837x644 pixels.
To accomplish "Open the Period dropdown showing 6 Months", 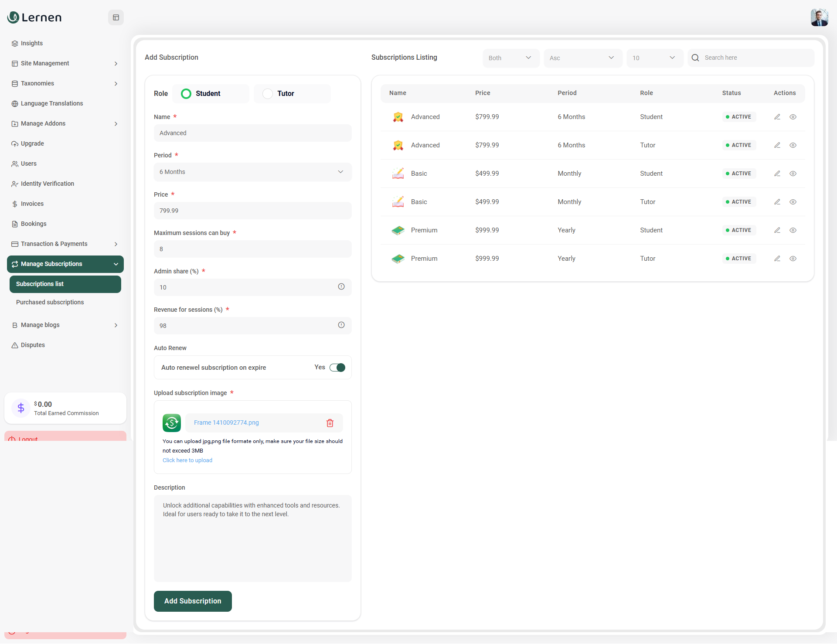I will point(252,172).
